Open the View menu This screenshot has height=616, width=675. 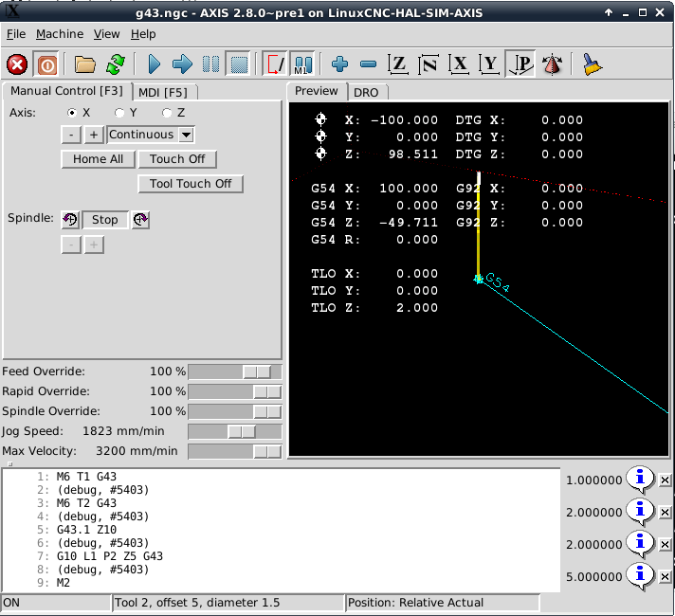[x=106, y=34]
